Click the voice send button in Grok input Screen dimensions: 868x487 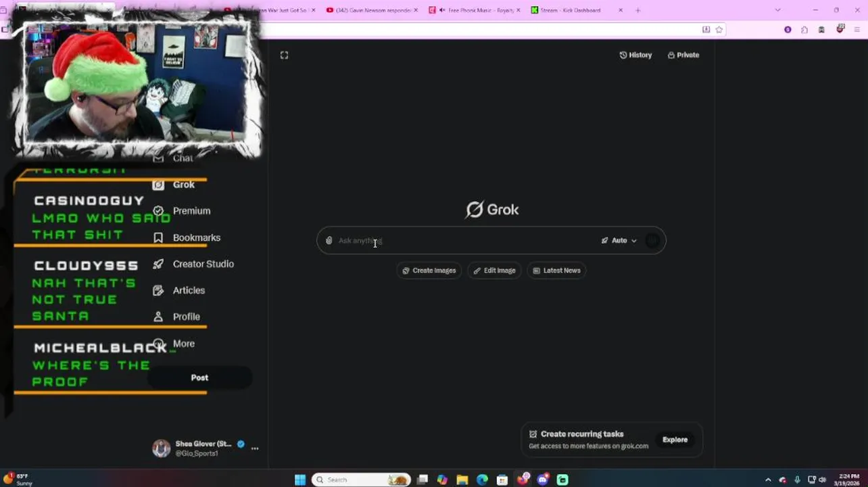click(652, 241)
